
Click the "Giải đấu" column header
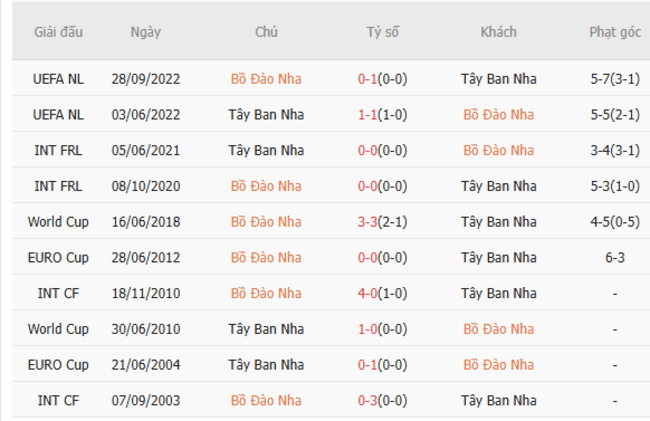click(58, 32)
